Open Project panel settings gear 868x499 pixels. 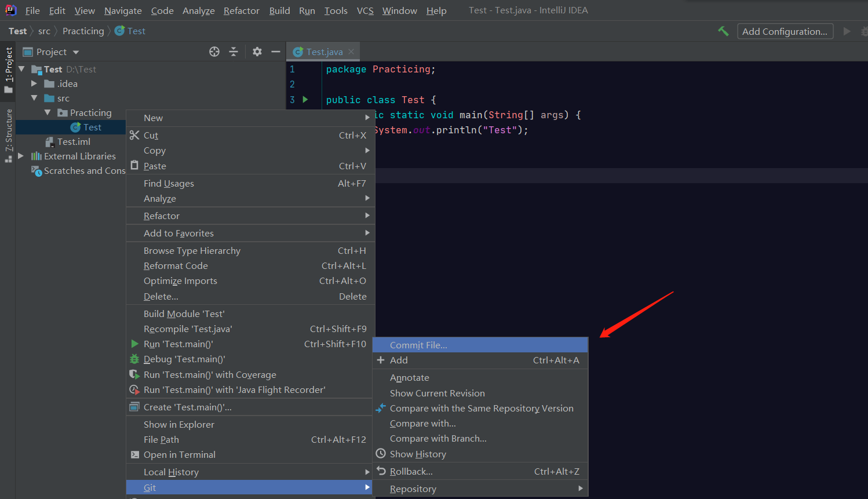[257, 52]
